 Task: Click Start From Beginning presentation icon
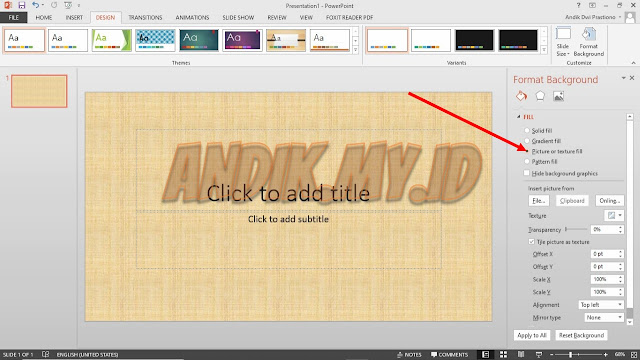click(68, 5)
